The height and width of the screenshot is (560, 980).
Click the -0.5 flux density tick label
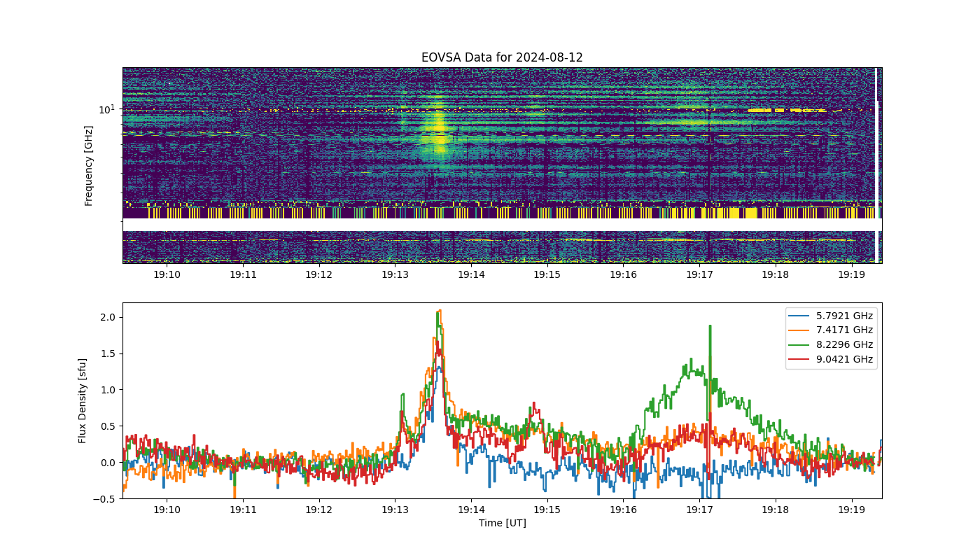(x=107, y=498)
